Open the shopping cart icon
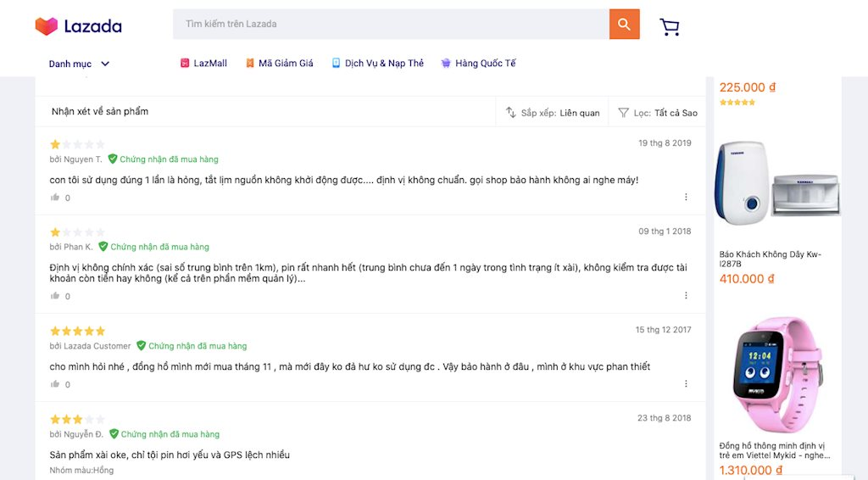Image resolution: width=868 pixels, height=480 pixels. [670, 27]
